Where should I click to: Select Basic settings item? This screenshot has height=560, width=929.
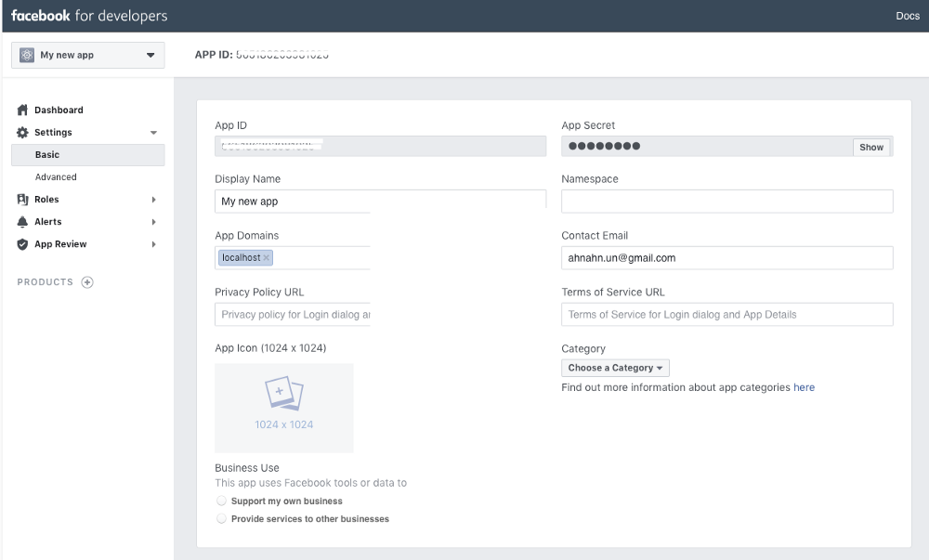point(87,155)
